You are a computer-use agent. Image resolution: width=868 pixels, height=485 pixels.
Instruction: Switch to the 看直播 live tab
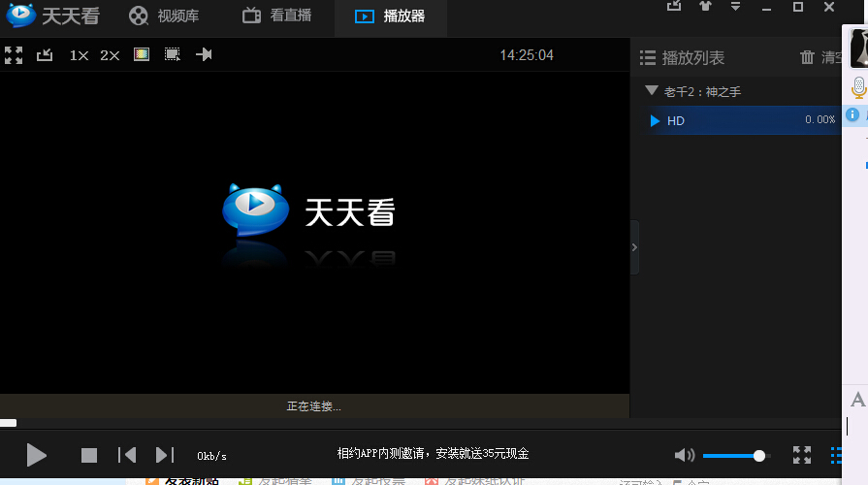(x=276, y=15)
